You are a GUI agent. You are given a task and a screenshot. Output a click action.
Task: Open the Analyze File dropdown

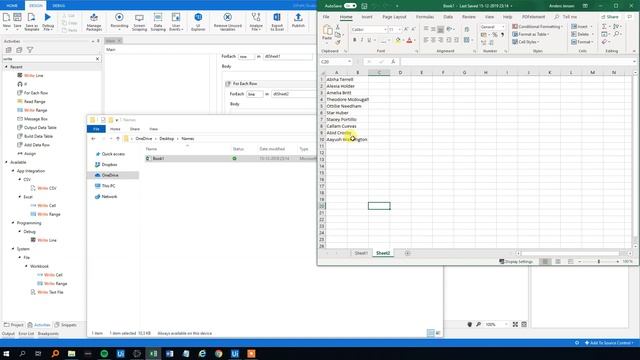[x=256, y=22]
